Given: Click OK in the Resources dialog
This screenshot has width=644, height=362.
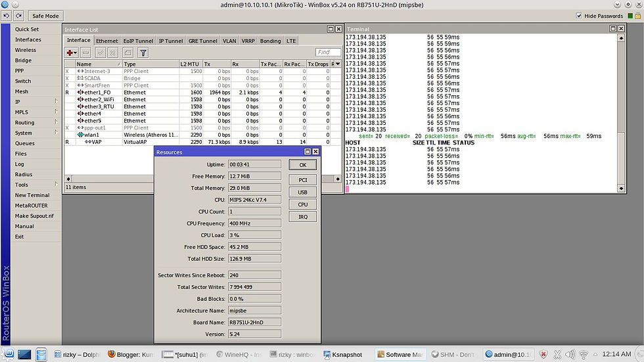Looking at the screenshot, I should (303, 165).
